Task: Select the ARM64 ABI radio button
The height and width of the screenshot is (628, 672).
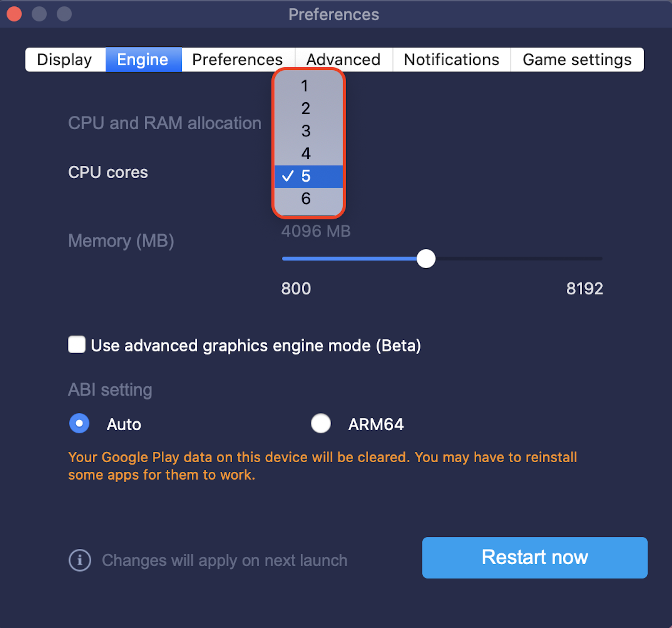Action: [321, 423]
